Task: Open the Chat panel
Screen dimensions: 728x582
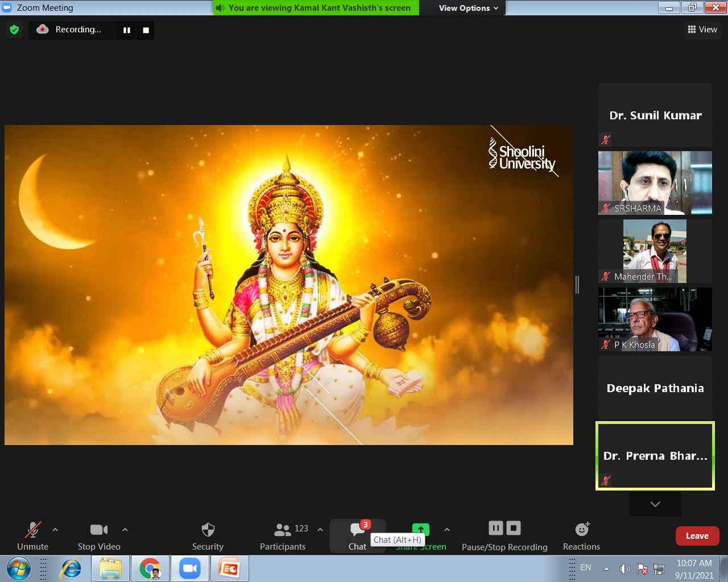Action: coord(358,537)
